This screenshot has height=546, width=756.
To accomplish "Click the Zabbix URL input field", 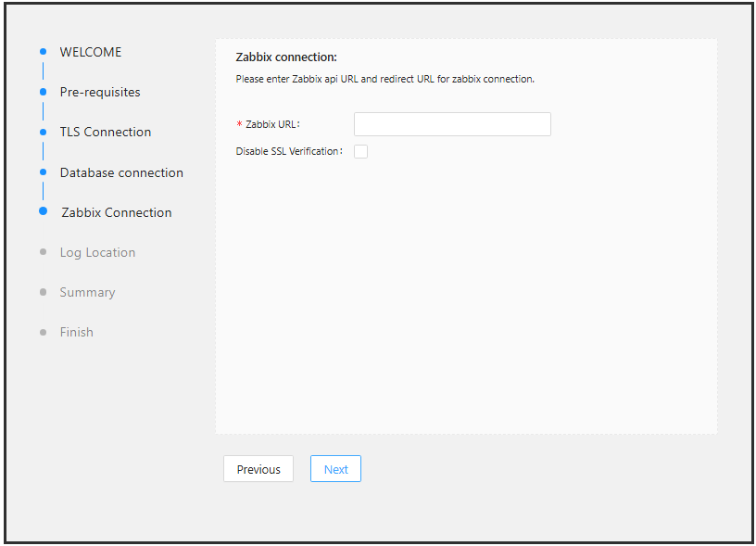I will click(x=452, y=124).
